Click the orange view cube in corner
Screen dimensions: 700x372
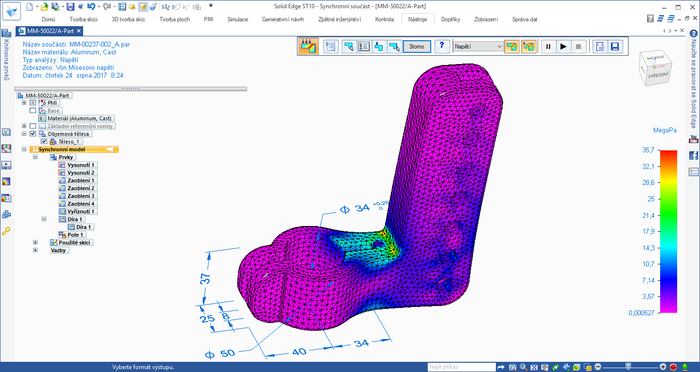click(656, 68)
